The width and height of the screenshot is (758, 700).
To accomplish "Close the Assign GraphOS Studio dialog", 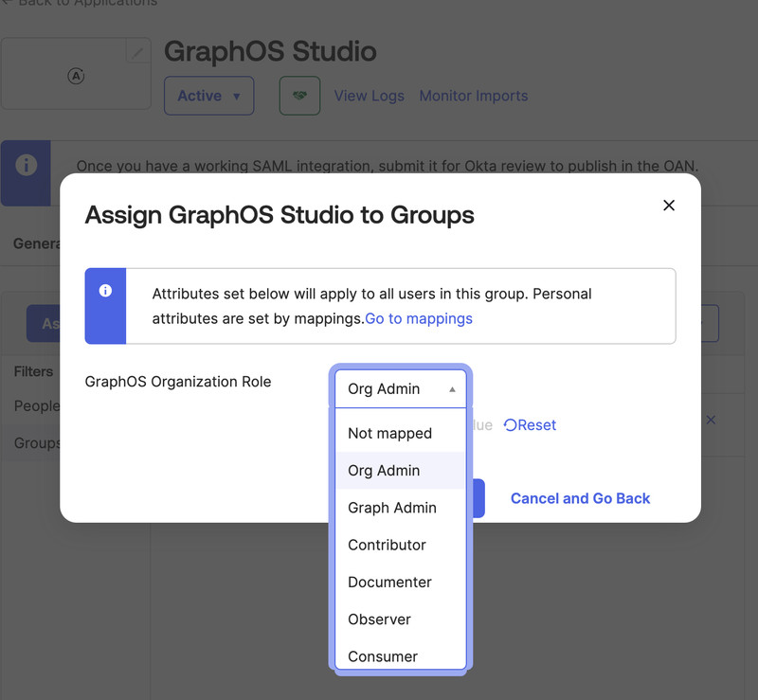I will (x=669, y=206).
